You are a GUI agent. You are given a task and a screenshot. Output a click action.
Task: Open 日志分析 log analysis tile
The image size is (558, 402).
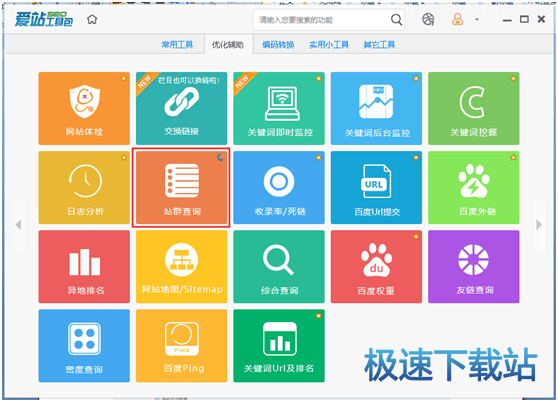tap(84, 187)
